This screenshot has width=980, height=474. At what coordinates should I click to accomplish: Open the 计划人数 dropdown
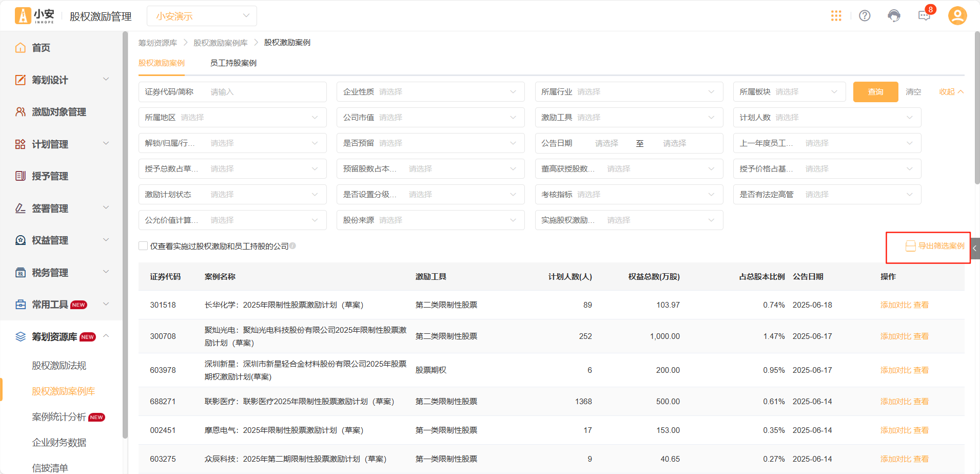(x=827, y=118)
